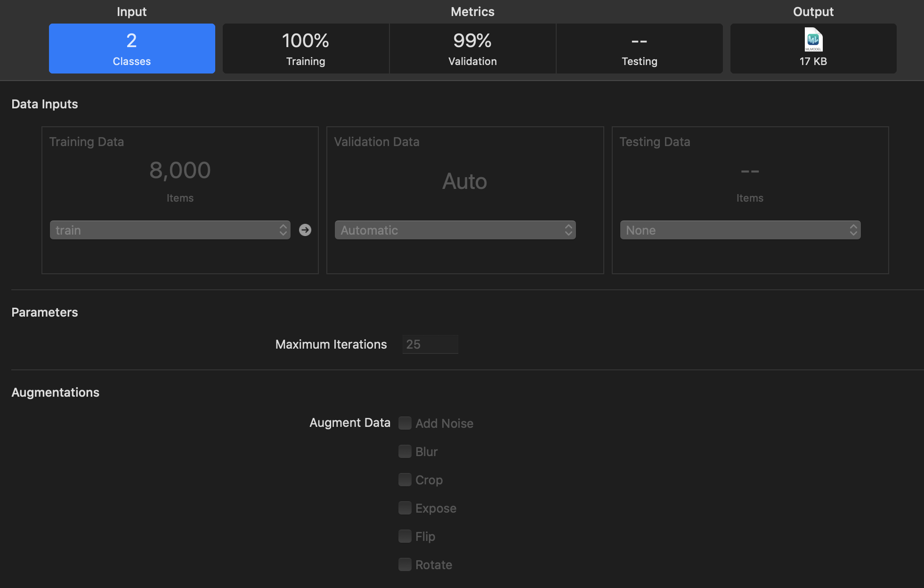This screenshot has height=588, width=924.
Task: Open the None testing data dropdown
Action: (x=740, y=230)
